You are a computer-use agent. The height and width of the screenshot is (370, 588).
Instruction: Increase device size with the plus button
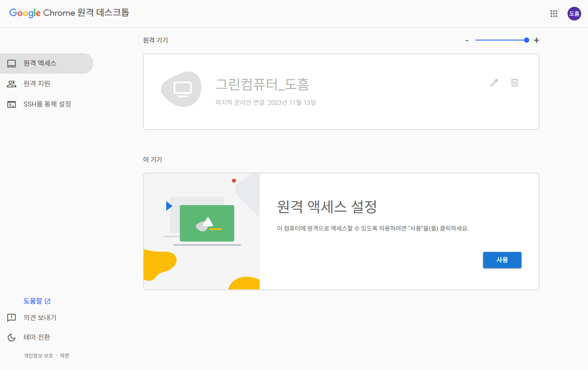click(x=536, y=40)
